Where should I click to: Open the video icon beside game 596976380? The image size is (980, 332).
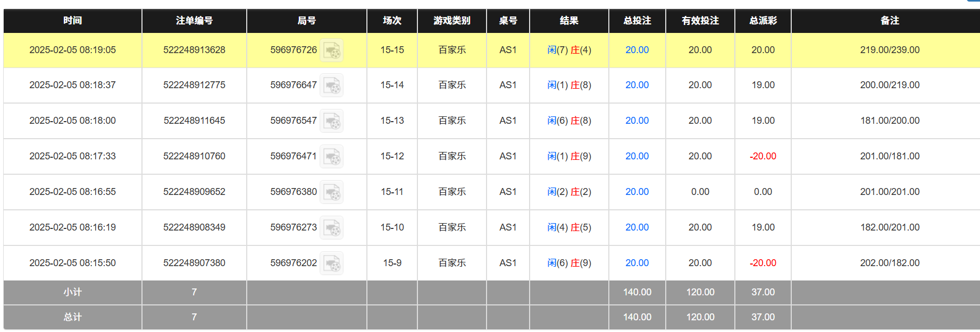pyautogui.click(x=331, y=192)
